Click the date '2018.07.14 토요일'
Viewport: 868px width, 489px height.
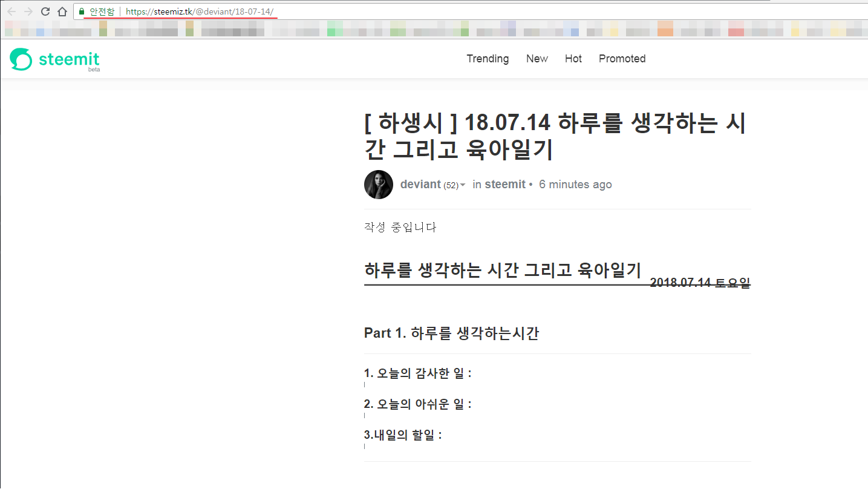point(700,283)
